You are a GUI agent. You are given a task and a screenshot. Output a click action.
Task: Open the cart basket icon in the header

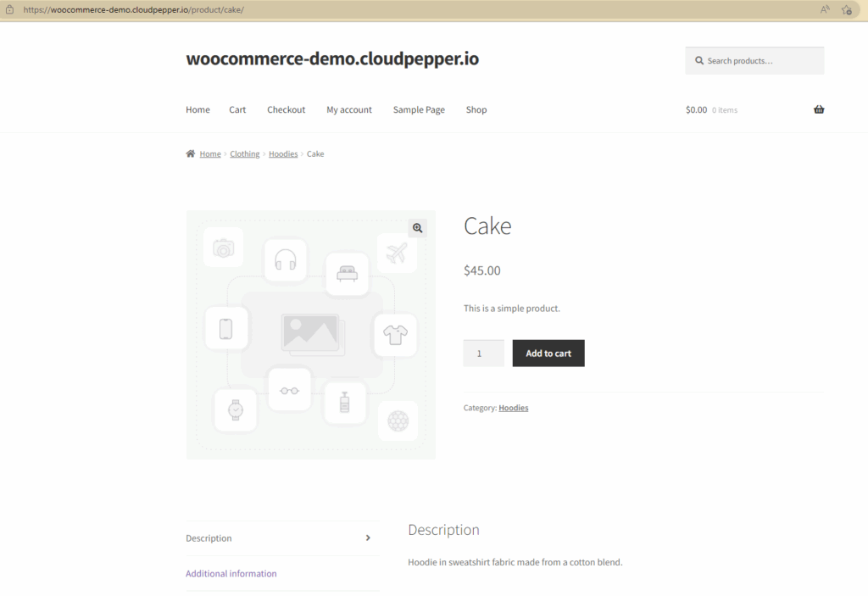818,109
